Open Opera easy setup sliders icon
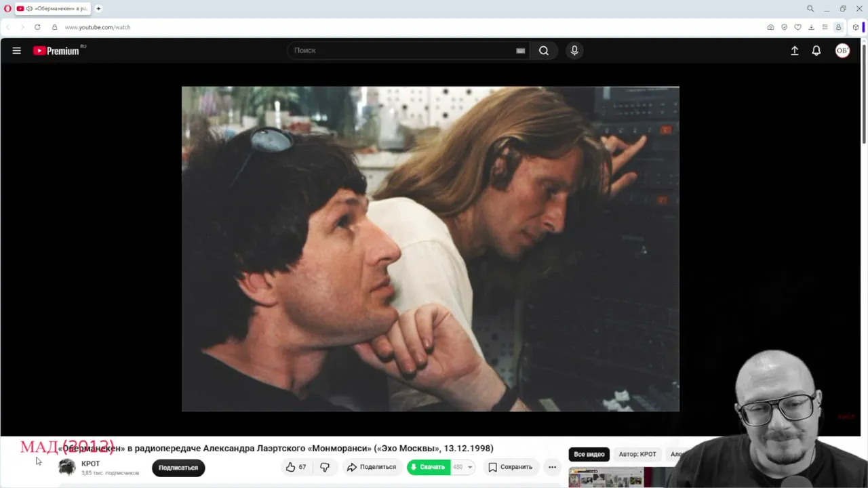The image size is (868, 488). pyautogui.click(x=825, y=27)
